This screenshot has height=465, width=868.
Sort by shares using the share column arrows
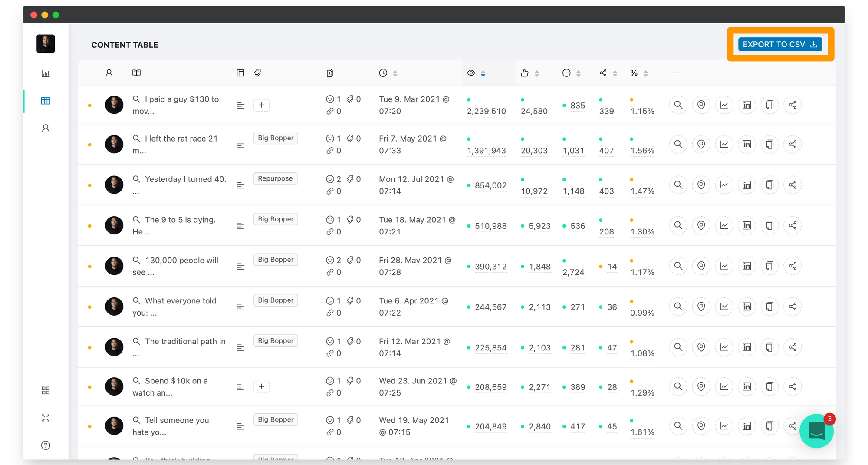pos(615,73)
